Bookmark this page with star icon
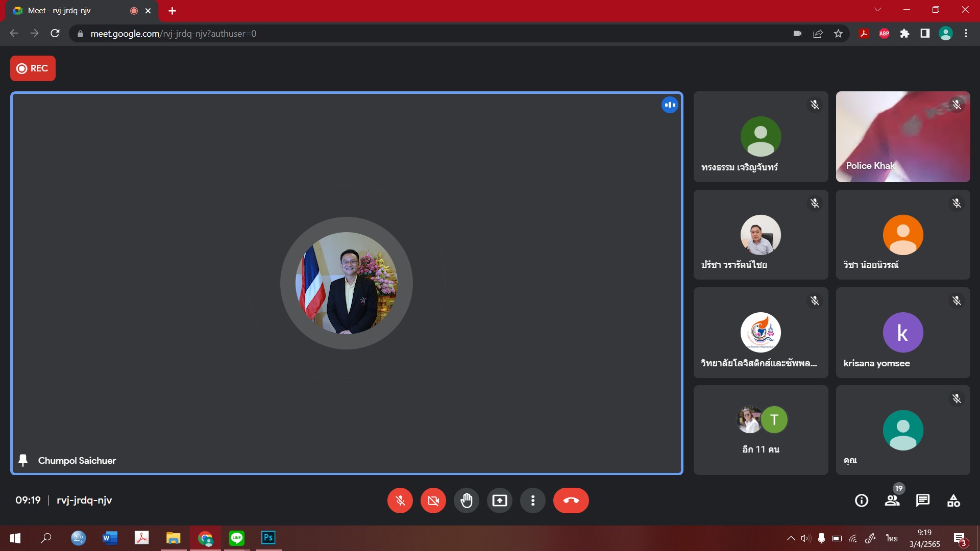The width and height of the screenshot is (980, 551). point(838,34)
